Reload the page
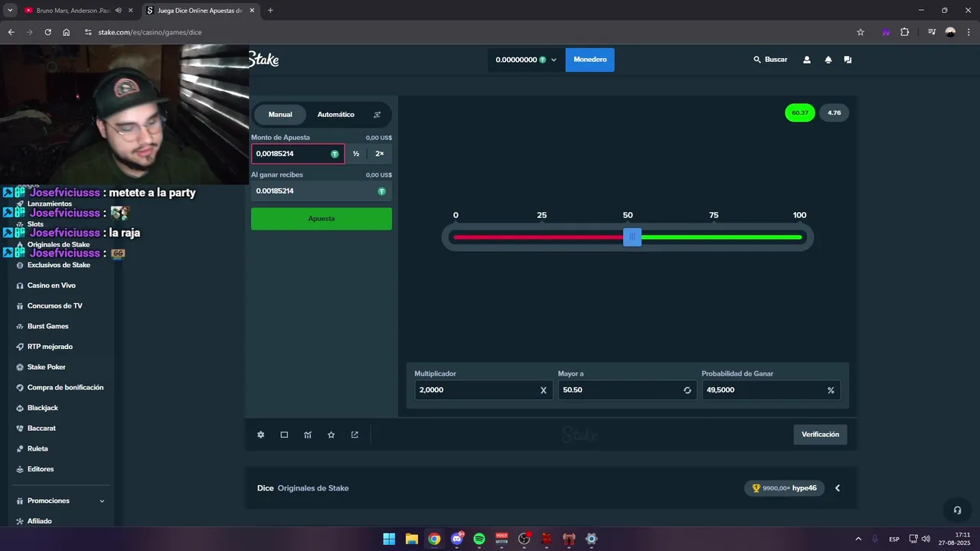The width and height of the screenshot is (980, 551). tap(47, 32)
